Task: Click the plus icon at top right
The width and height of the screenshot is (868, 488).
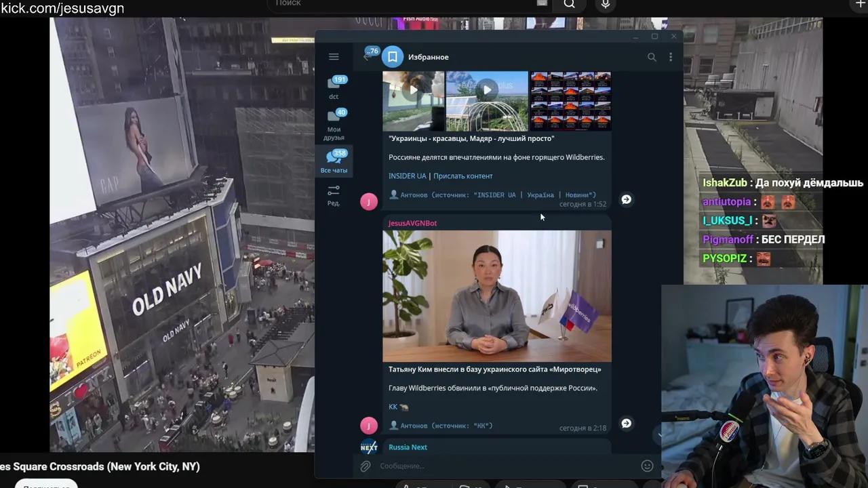Action: pos(861,4)
